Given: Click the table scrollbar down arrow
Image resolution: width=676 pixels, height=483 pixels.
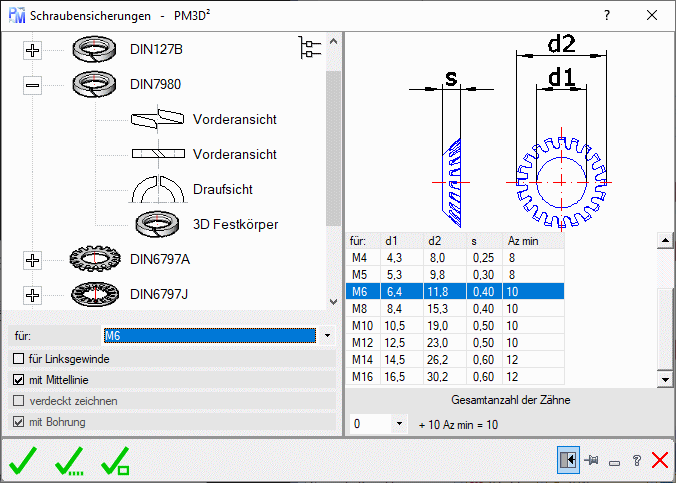Looking at the screenshot, I should coord(663,379).
